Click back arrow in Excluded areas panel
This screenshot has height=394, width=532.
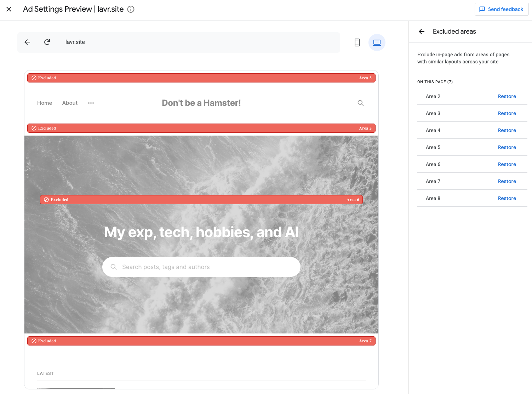pyautogui.click(x=421, y=32)
